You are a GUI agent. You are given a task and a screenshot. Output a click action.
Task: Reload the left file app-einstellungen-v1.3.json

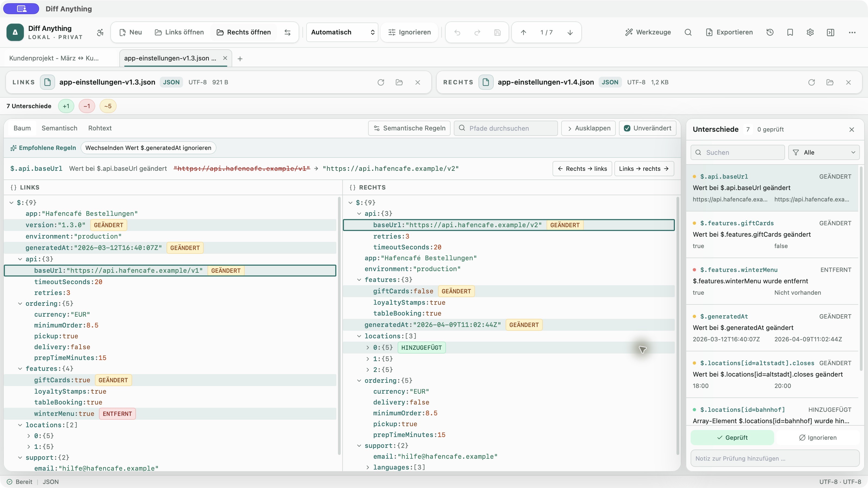tap(381, 82)
